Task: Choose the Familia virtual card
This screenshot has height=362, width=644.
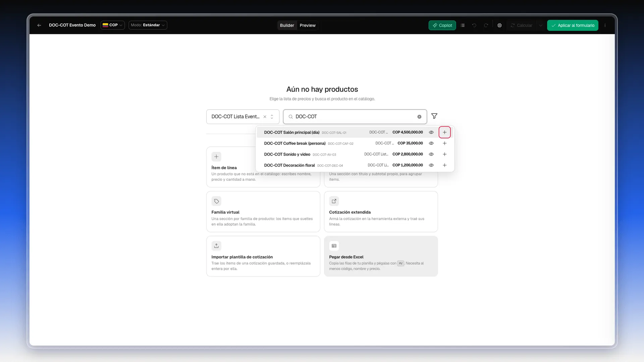Action: click(263, 212)
